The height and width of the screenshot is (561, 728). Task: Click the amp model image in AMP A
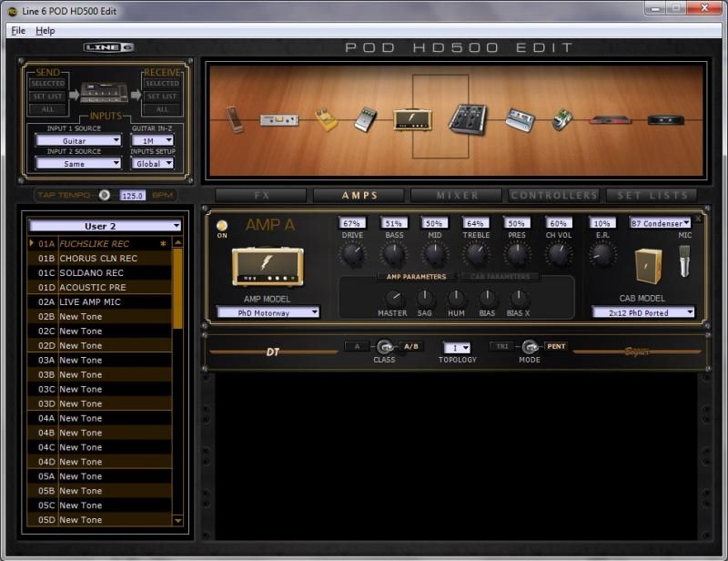(x=268, y=266)
